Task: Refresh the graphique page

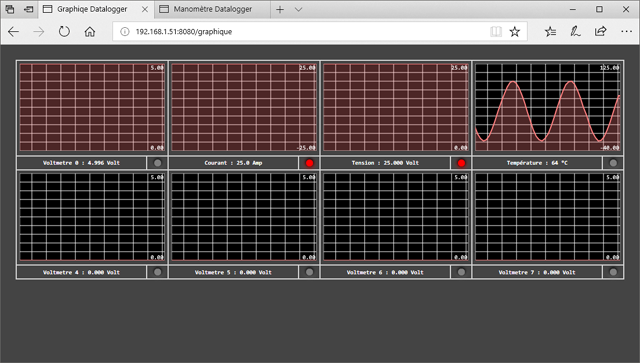Action: click(64, 31)
